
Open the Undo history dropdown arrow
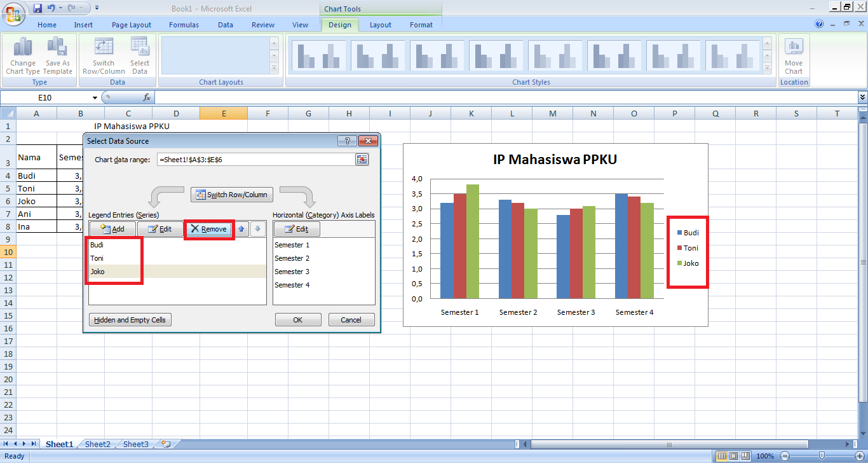[x=60, y=8]
